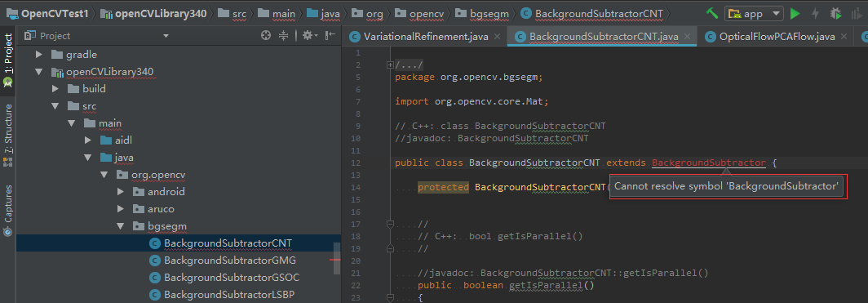Click the fold marker at line 23
The image size is (868, 303).
tap(390, 297)
